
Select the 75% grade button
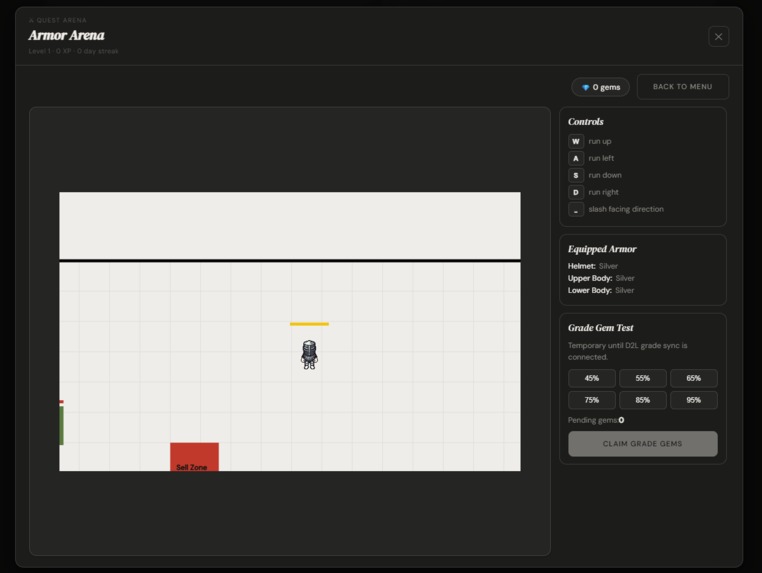[x=591, y=400]
